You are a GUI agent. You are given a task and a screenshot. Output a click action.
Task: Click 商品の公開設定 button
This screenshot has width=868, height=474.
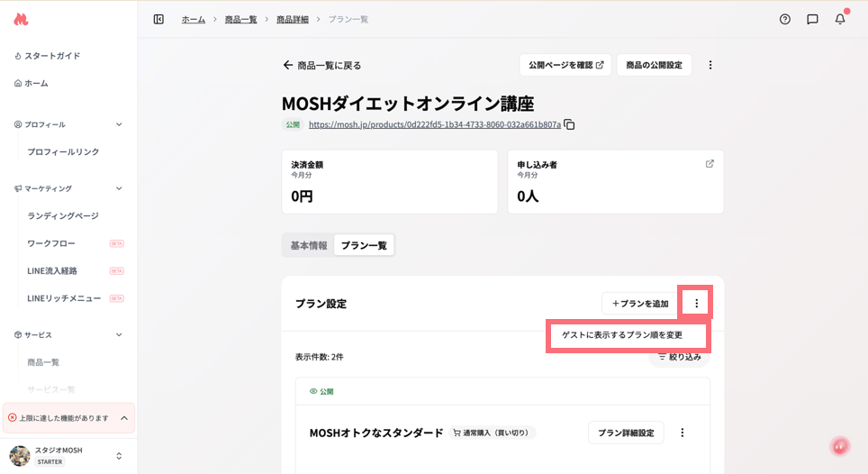[x=654, y=65]
